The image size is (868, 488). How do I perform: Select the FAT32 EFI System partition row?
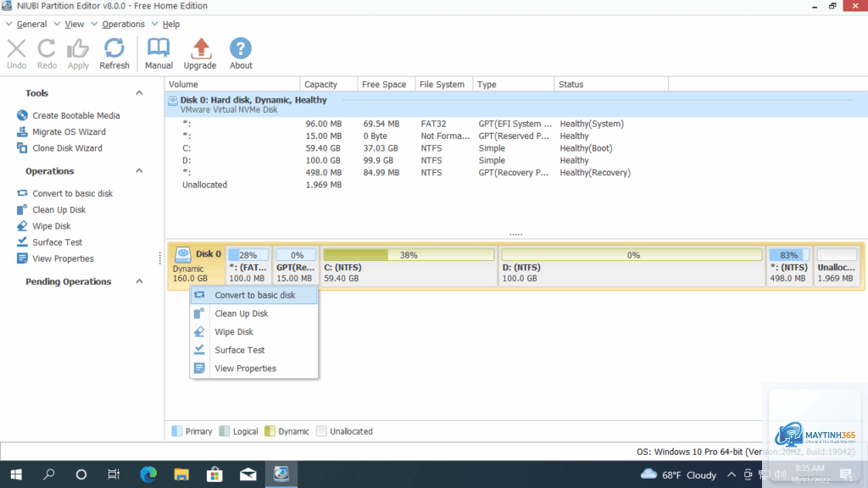(516, 124)
